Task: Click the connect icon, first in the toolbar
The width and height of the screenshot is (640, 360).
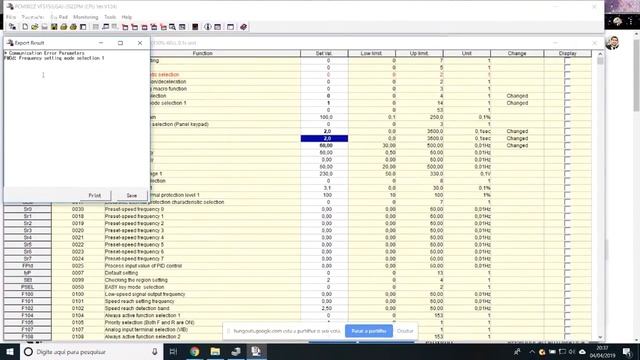Action: (12, 27)
